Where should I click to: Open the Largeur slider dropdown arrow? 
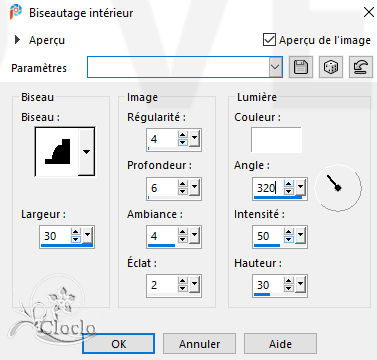tap(87, 235)
